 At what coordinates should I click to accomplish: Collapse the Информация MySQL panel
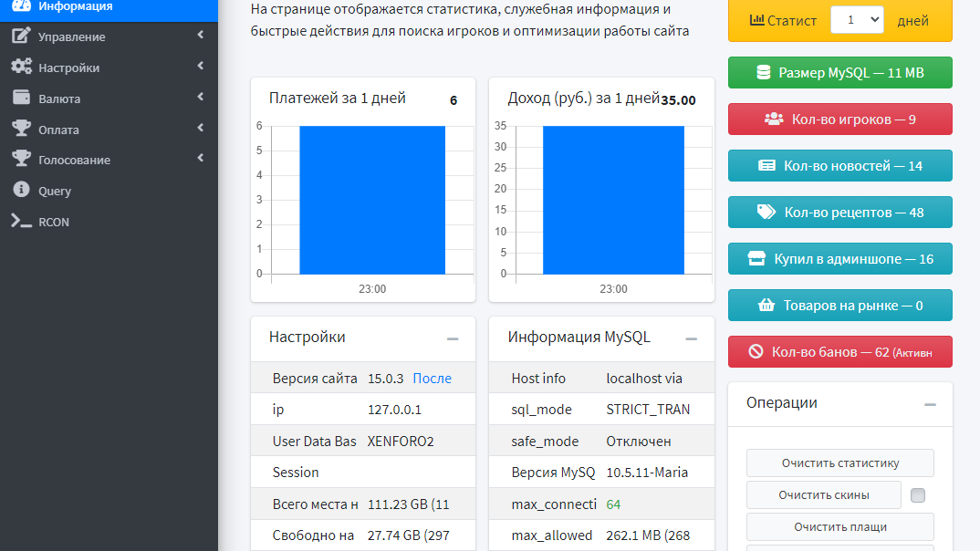692,338
